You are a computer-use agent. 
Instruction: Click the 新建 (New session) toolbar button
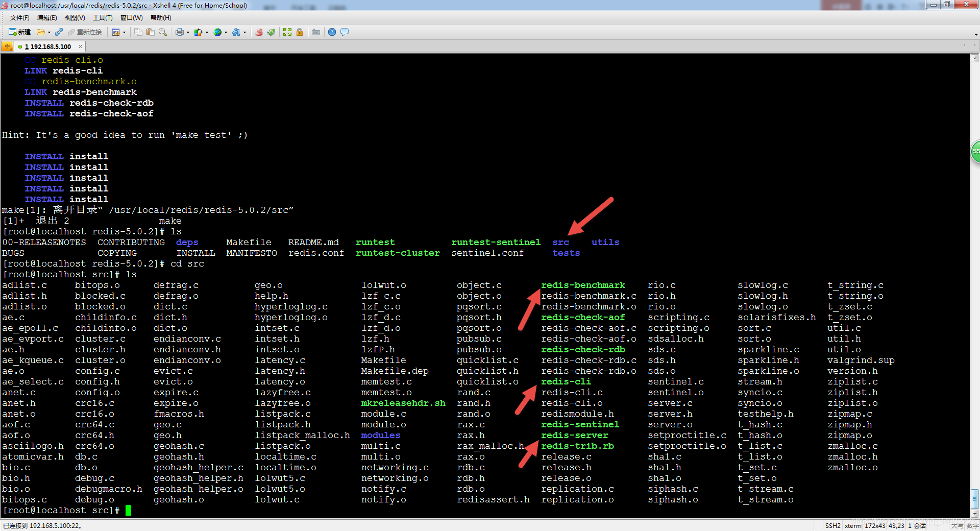19,32
